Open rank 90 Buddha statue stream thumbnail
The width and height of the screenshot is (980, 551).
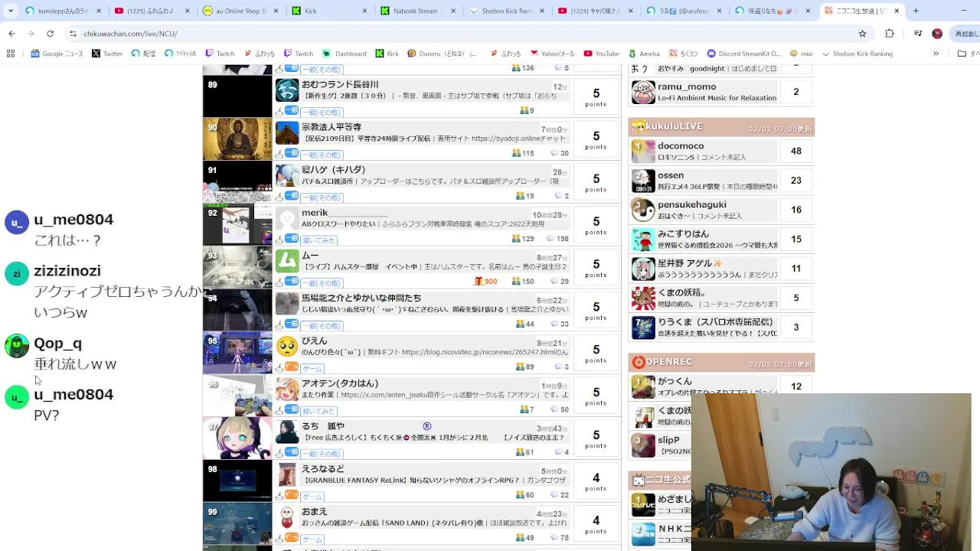click(237, 139)
